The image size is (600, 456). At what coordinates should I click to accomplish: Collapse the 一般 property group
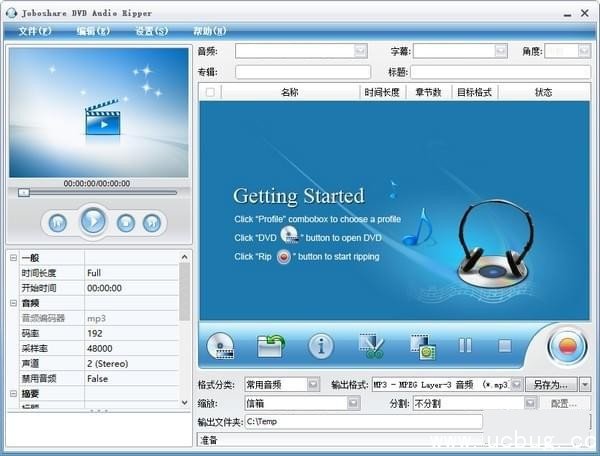[x=13, y=258]
